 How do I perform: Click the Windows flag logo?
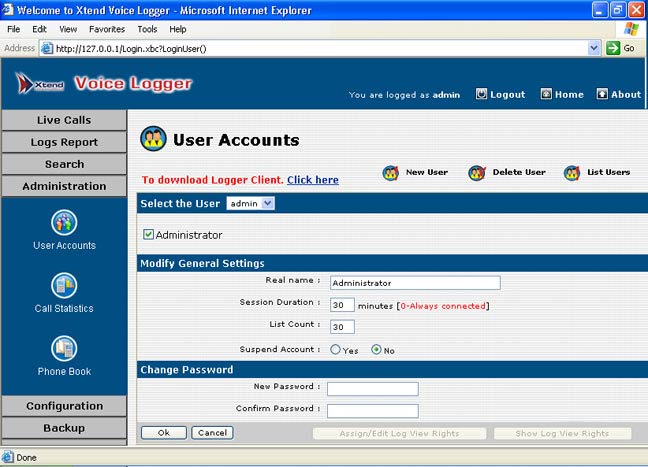tap(631, 29)
